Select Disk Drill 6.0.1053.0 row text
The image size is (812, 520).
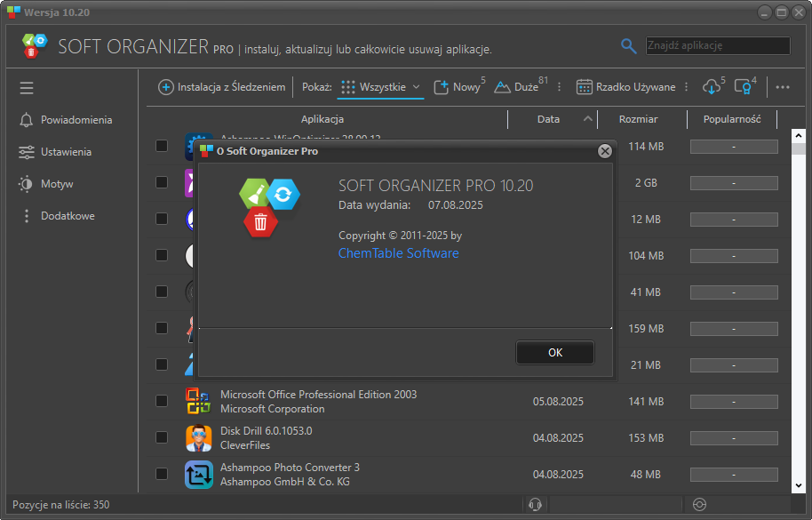(x=267, y=431)
